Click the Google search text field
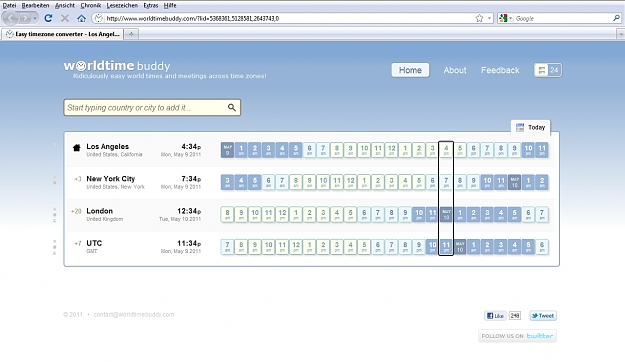 point(563,18)
